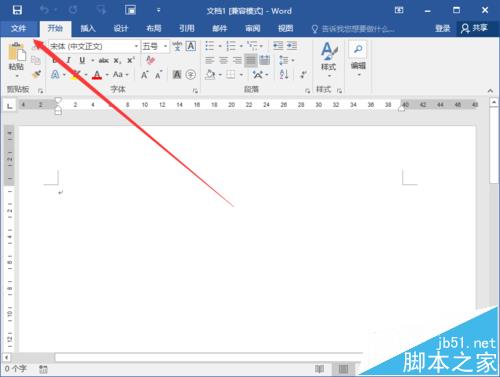Click the tab selector L box on ruler
The height and width of the screenshot is (377, 500).
click(x=10, y=106)
